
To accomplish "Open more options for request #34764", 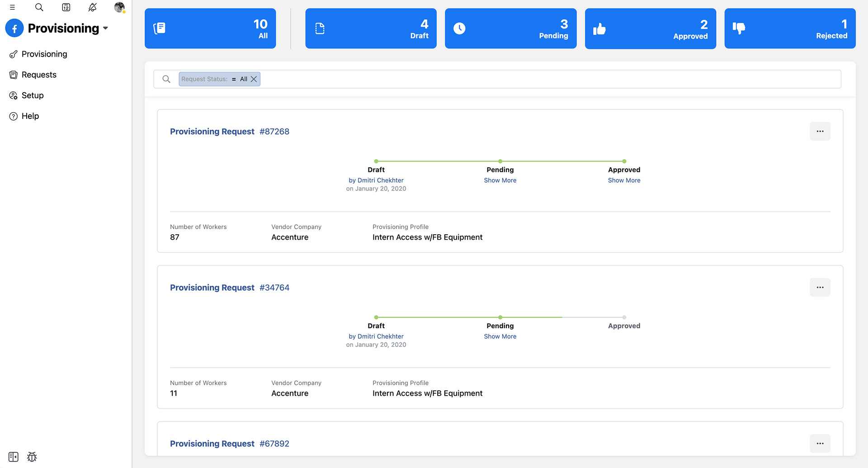I will coord(820,288).
